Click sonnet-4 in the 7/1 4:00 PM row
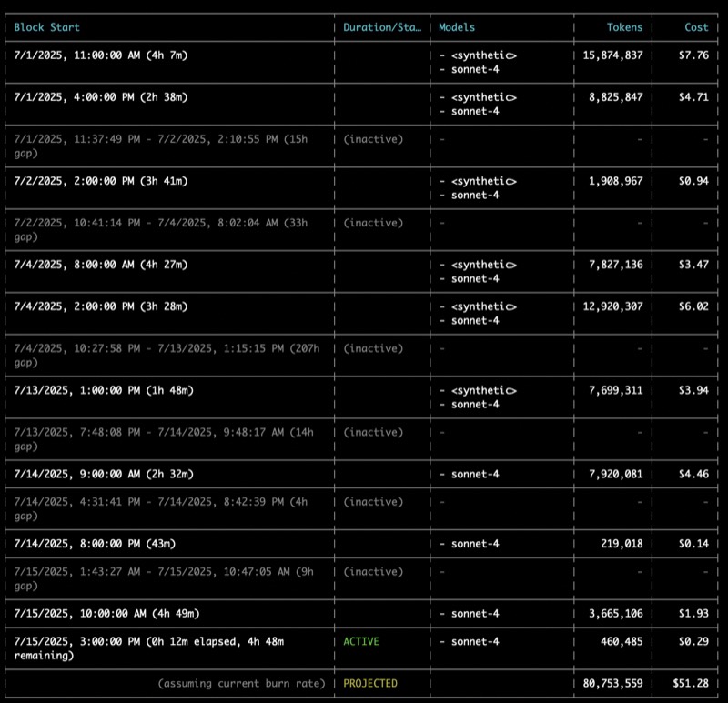 [x=475, y=111]
